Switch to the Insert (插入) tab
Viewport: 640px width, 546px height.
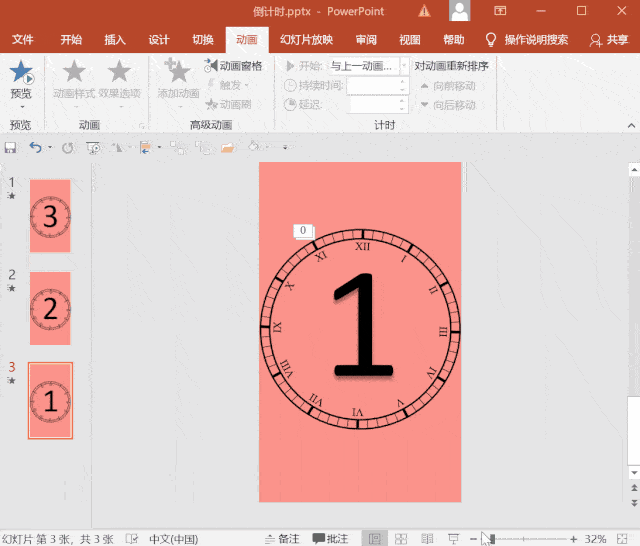tap(115, 40)
